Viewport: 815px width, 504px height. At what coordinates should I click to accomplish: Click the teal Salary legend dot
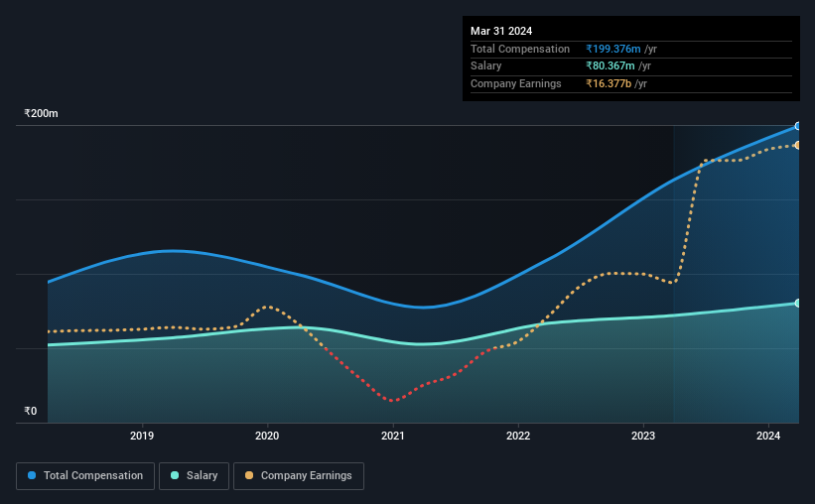(175, 475)
